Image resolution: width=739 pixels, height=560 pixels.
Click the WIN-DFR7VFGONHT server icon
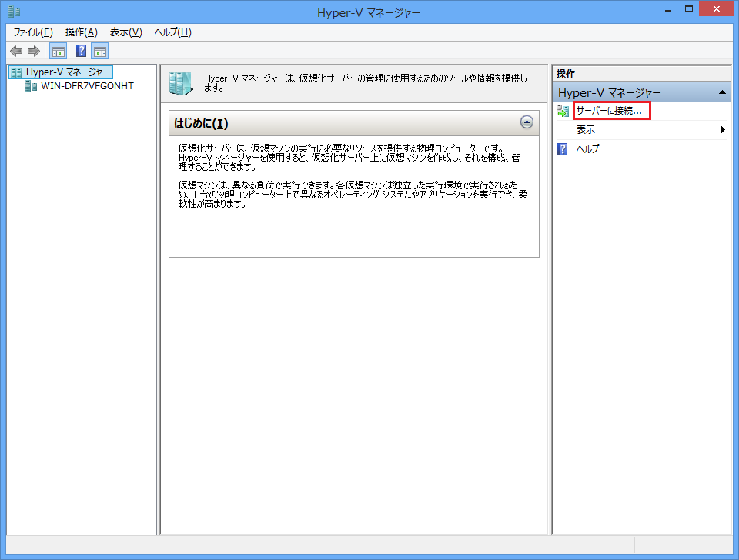click(31, 86)
